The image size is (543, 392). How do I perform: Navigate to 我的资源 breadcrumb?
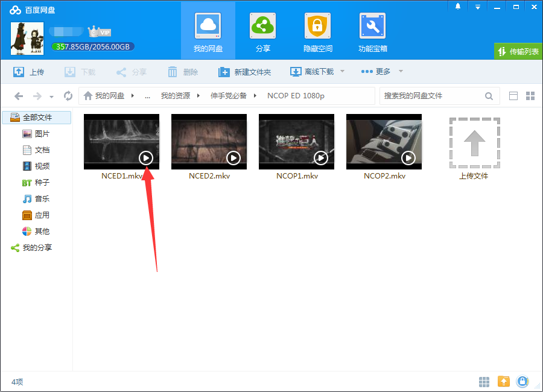point(175,95)
